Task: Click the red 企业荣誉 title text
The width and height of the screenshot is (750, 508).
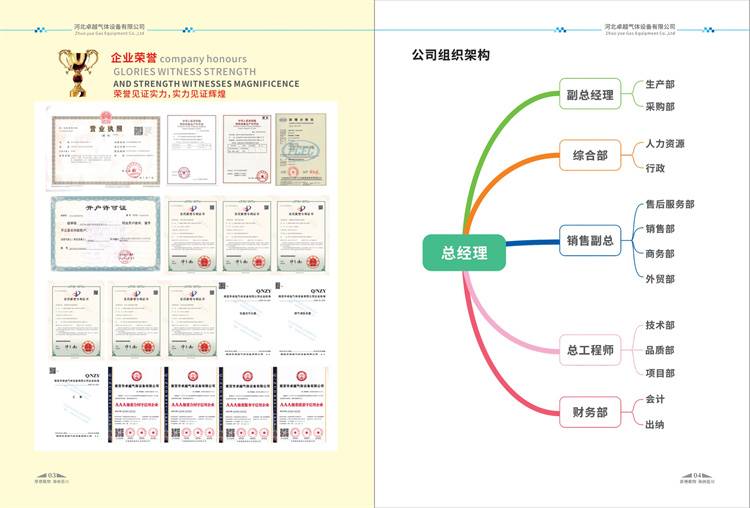Action: coord(134,59)
